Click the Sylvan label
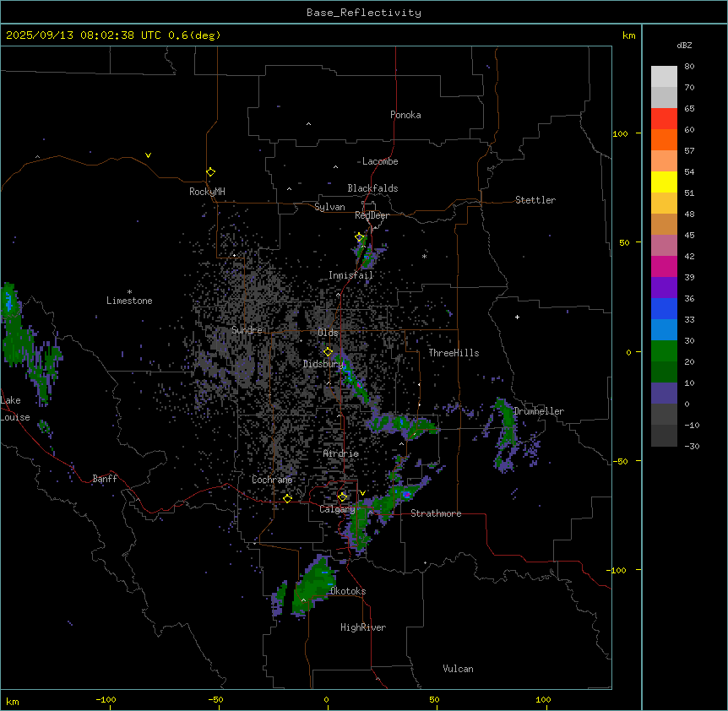This screenshot has height=711, width=728. (329, 207)
